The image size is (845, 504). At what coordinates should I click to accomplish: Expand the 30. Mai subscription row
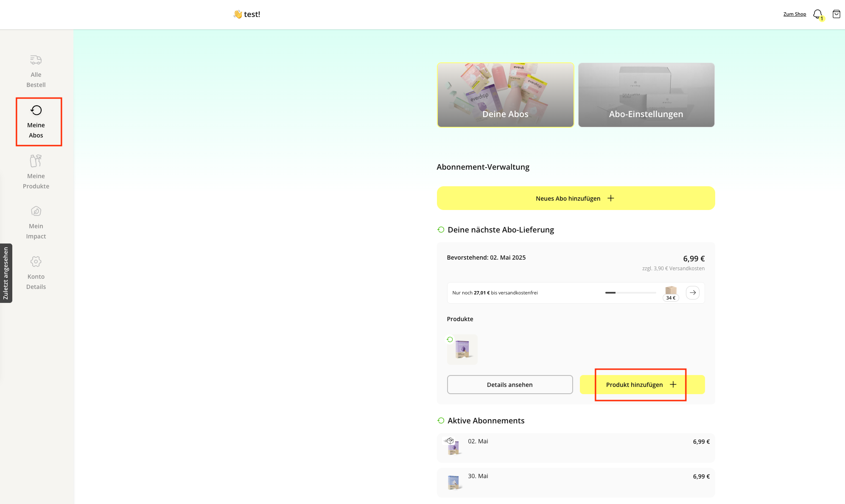point(576,482)
